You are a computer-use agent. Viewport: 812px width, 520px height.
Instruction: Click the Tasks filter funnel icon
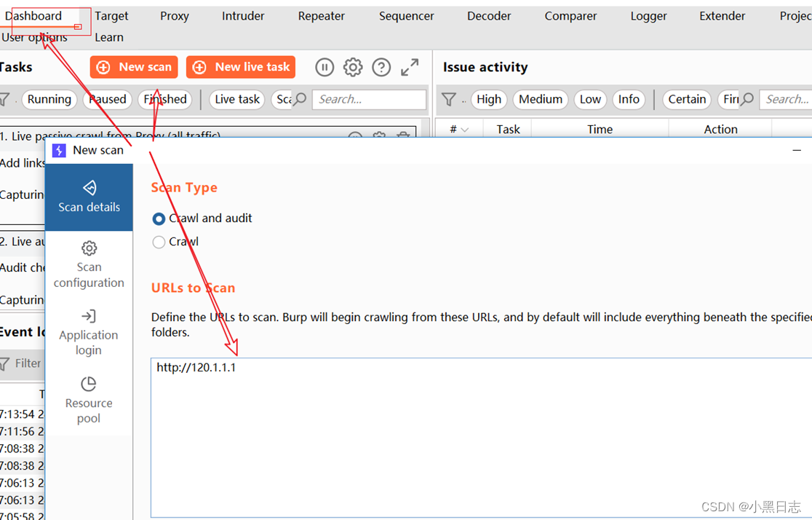[4, 99]
